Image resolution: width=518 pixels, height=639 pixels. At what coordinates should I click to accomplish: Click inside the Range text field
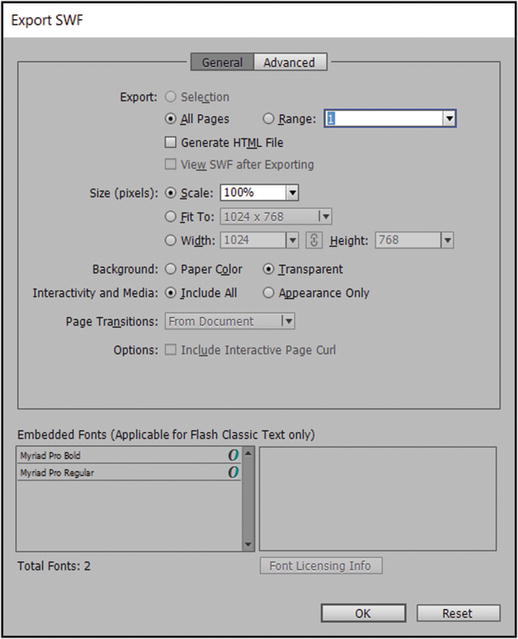[x=384, y=119]
